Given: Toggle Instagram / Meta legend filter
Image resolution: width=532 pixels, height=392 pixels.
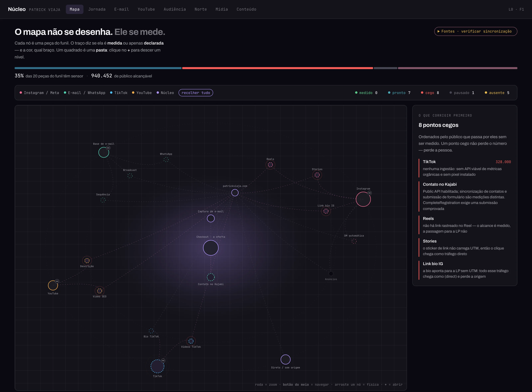Looking at the screenshot, I should point(39,93).
